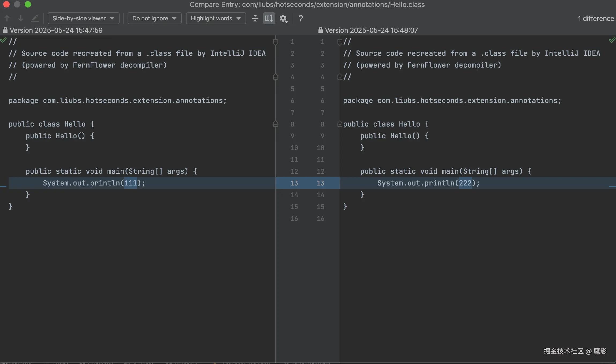Click changed value 111 in left pane
The image size is (616, 364).
(x=131, y=183)
